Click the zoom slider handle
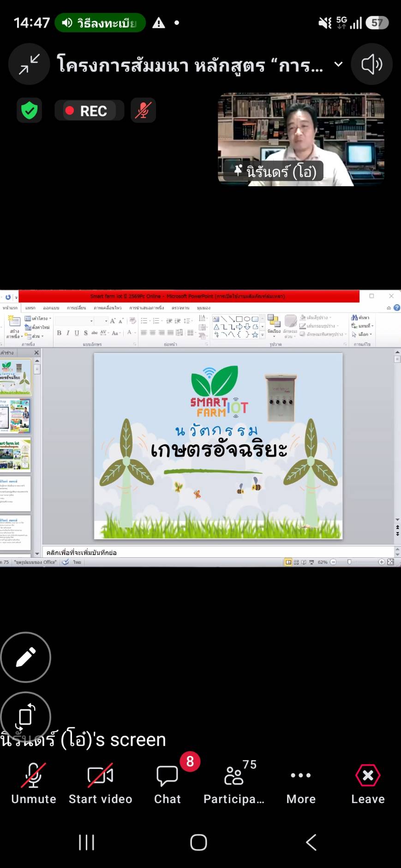The height and width of the screenshot is (868, 401). [349, 562]
